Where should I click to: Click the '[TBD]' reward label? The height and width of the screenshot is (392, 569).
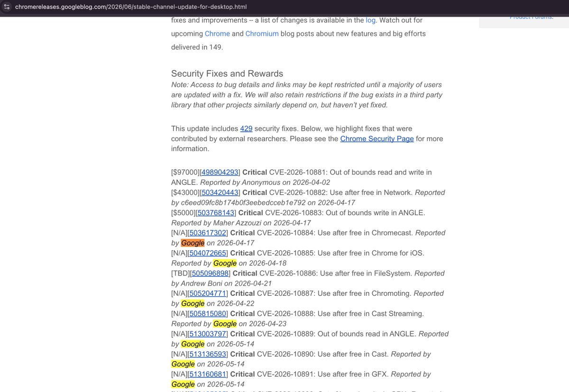pos(180,273)
